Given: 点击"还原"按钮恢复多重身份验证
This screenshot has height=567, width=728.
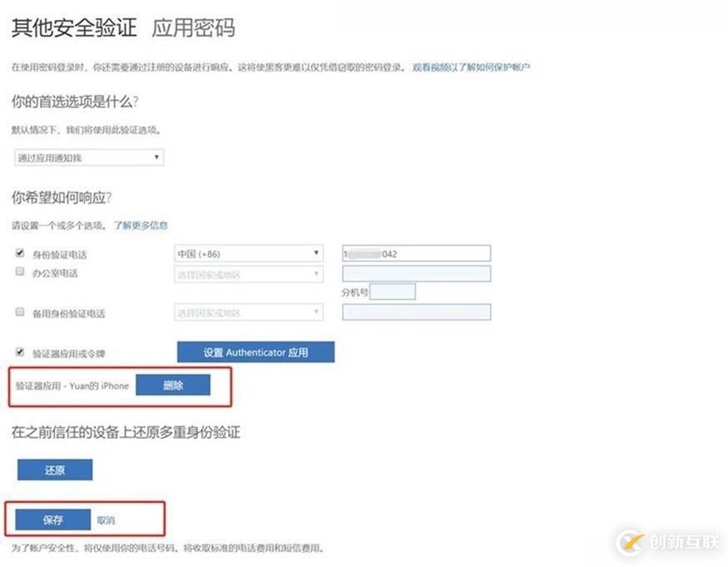Looking at the screenshot, I should tap(53, 470).
